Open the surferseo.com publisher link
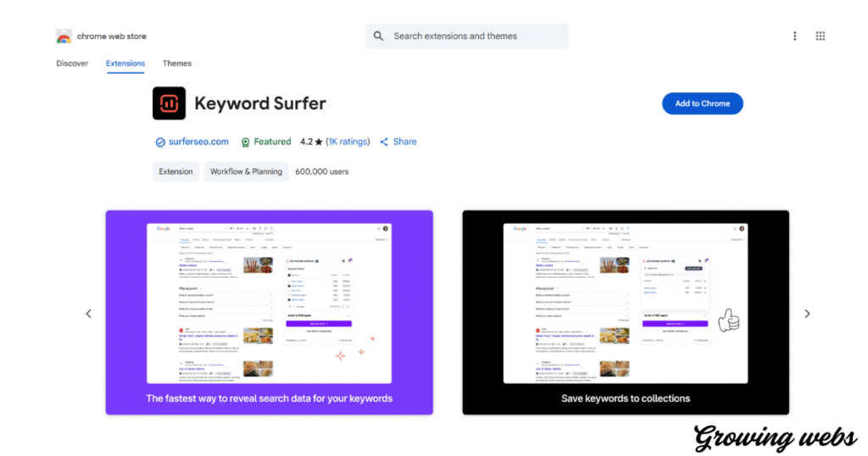The width and height of the screenshot is (868, 456). pyautogui.click(x=198, y=142)
